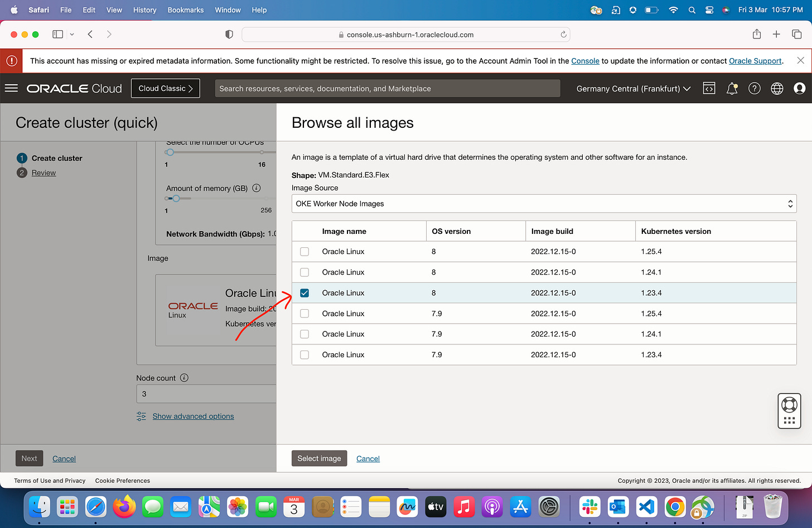Open the Review step link
This screenshot has width=812, height=528.
pyautogui.click(x=43, y=173)
